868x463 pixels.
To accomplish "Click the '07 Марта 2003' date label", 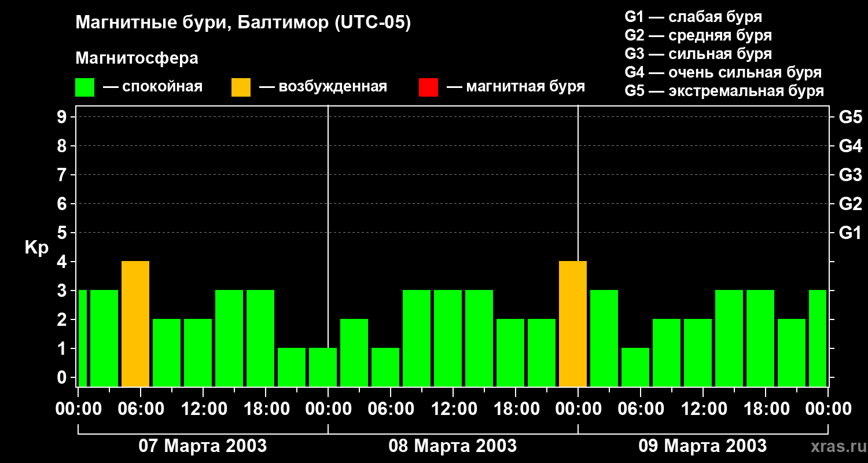I will tap(203, 446).
